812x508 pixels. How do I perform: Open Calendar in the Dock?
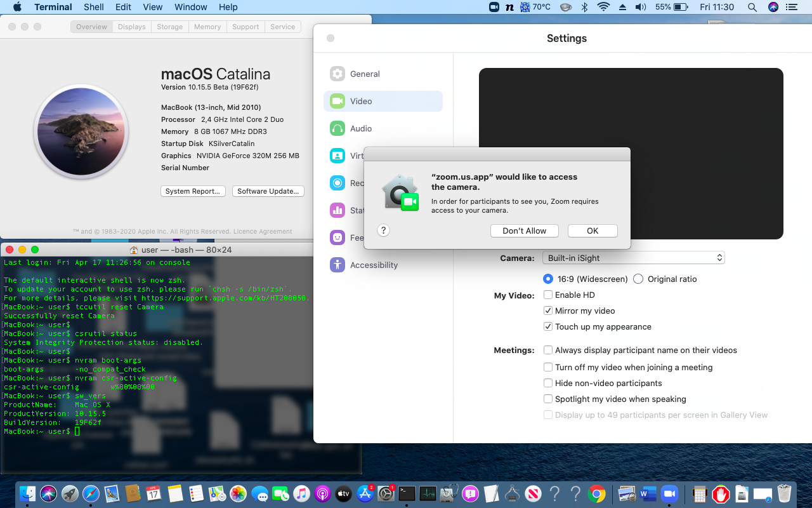click(x=154, y=493)
